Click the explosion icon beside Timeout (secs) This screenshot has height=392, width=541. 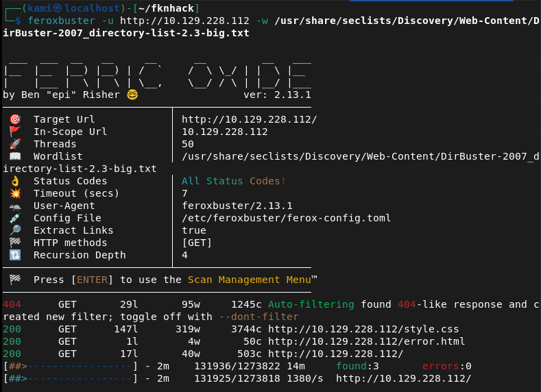pos(15,193)
